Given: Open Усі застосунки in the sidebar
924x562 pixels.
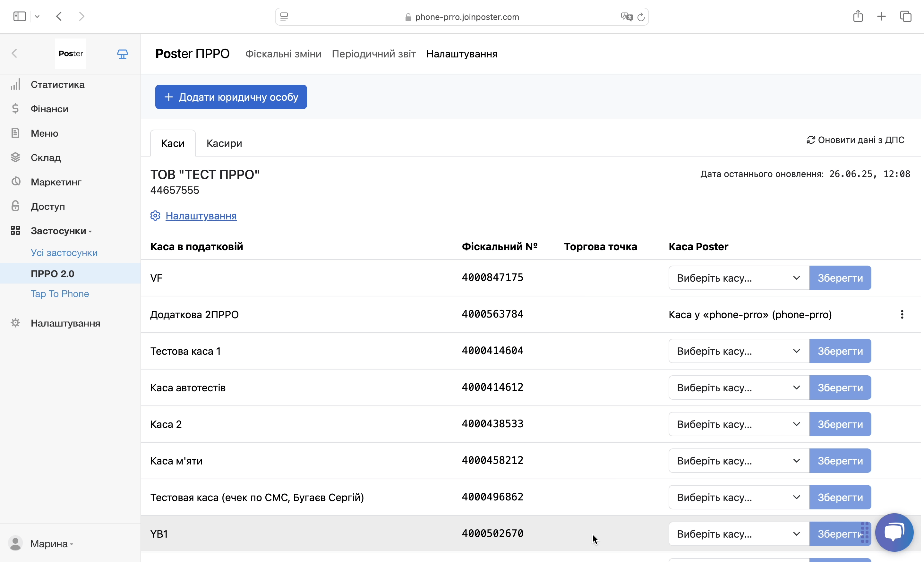Looking at the screenshot, I should click(x=64, y=253).
